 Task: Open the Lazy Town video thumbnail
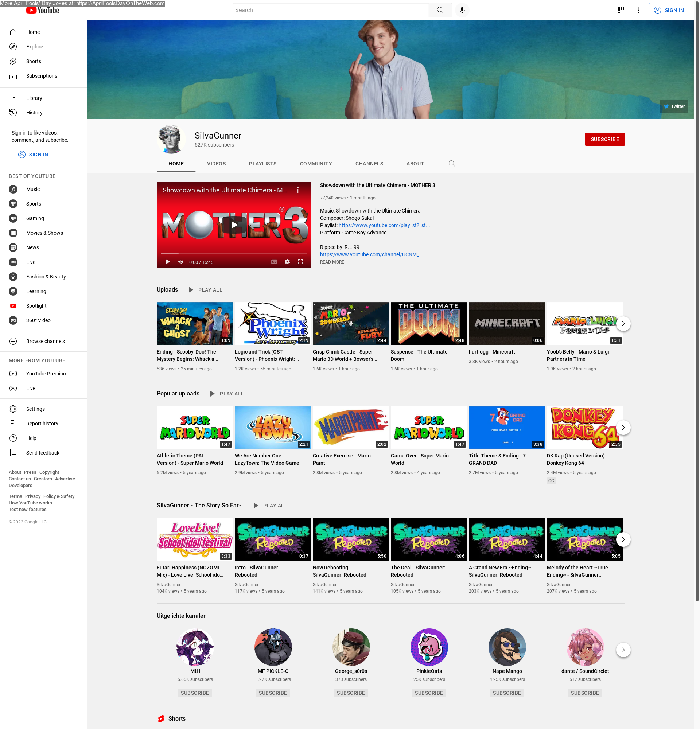tap(273, 428)
